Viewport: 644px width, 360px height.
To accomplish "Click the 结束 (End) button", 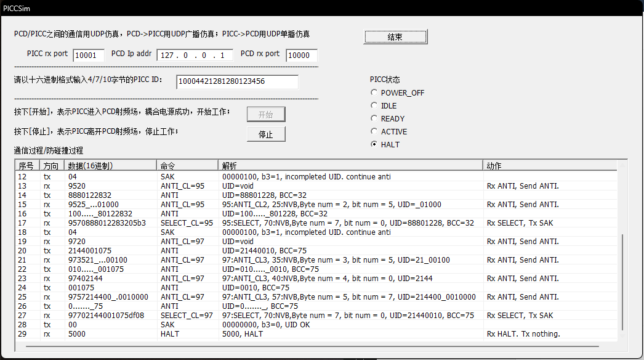I will tap(395, 37).
